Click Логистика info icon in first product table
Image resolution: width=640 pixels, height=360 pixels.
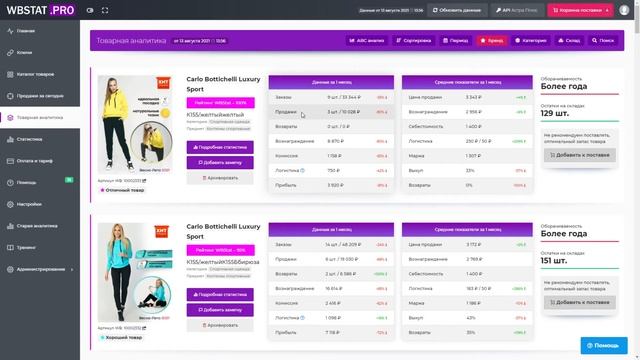tap(302, 171)
